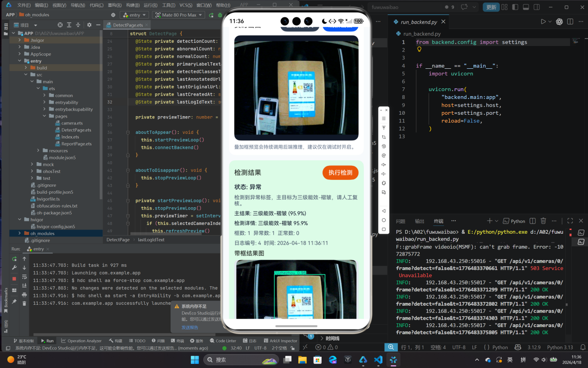588x368 pixels.
Task: Click rerun icon in DevEco Run panel
Action: 14,259
